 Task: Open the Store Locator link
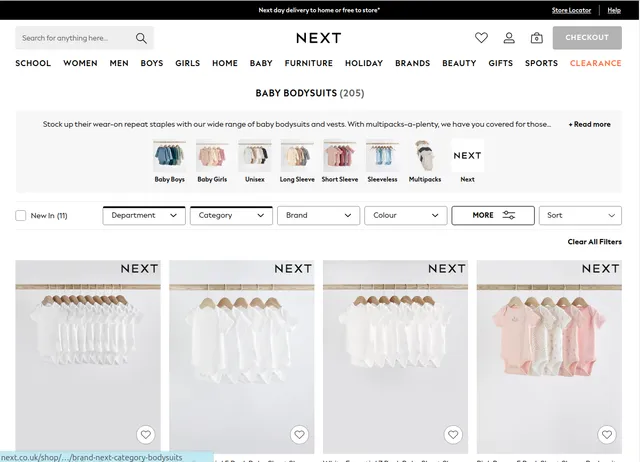click(571, 10)
